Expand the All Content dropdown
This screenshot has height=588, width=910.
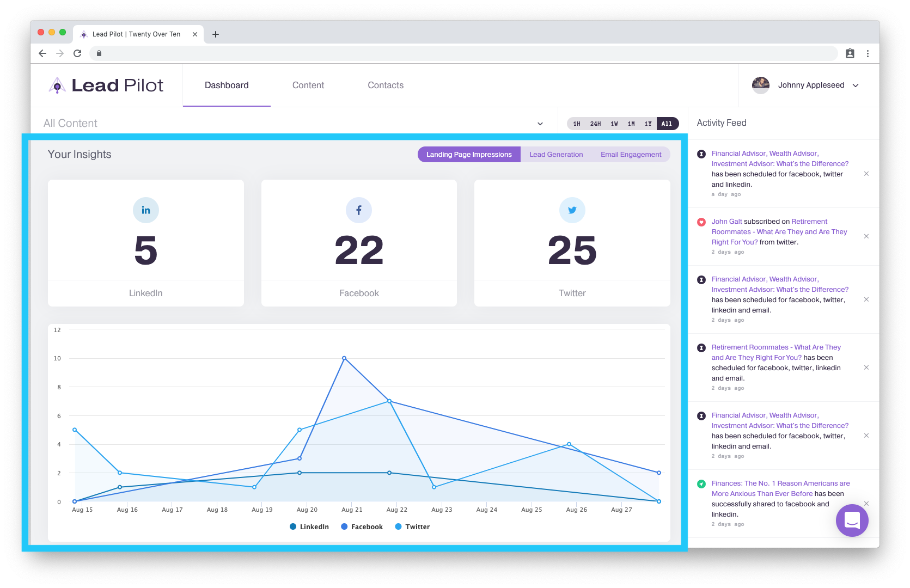tap(540, 124)
